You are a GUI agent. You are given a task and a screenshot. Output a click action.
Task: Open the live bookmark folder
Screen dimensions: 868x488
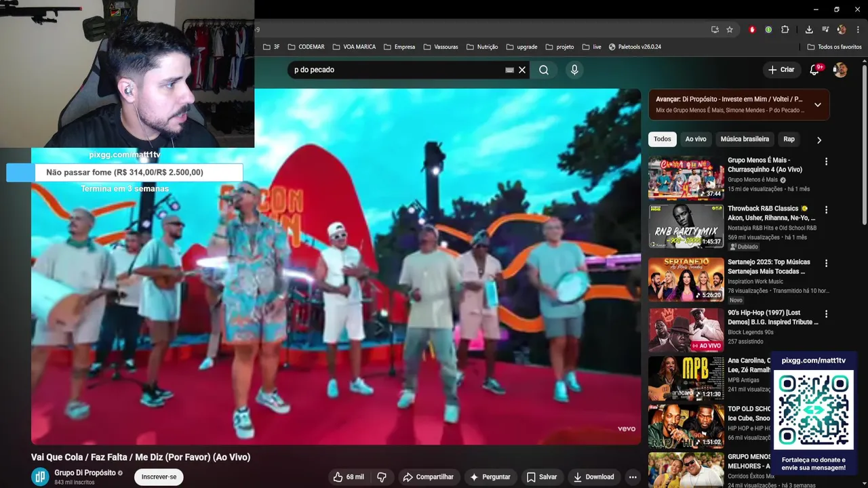point(592,47)
